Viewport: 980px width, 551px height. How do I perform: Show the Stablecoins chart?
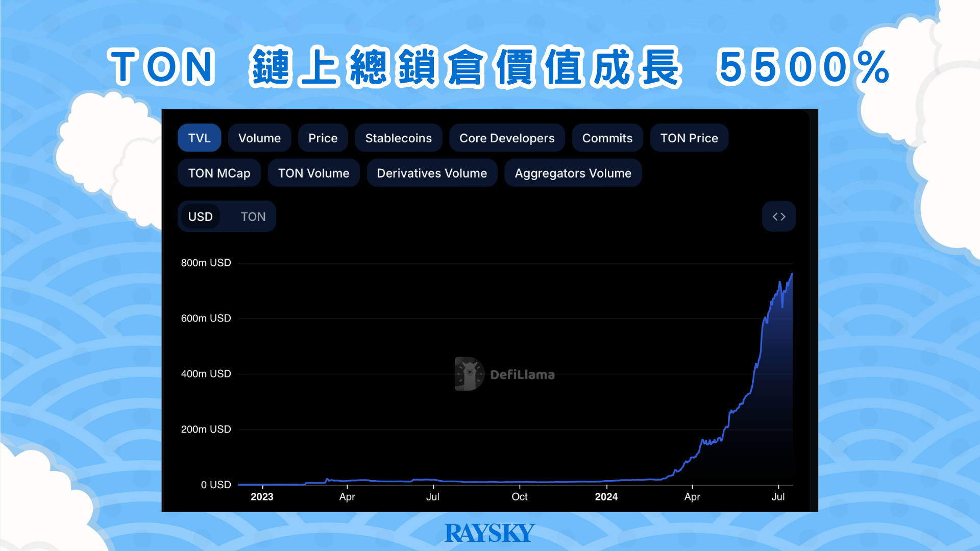398,138
